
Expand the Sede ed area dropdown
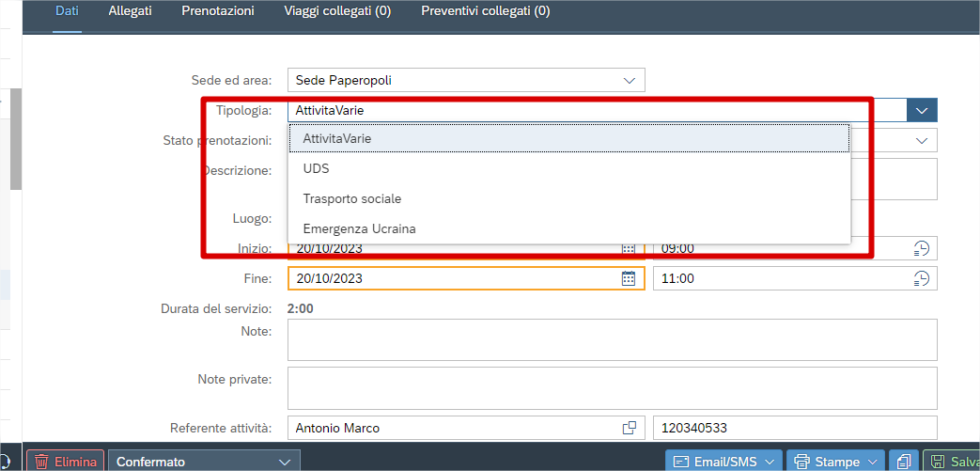click(x=630, y=81)
